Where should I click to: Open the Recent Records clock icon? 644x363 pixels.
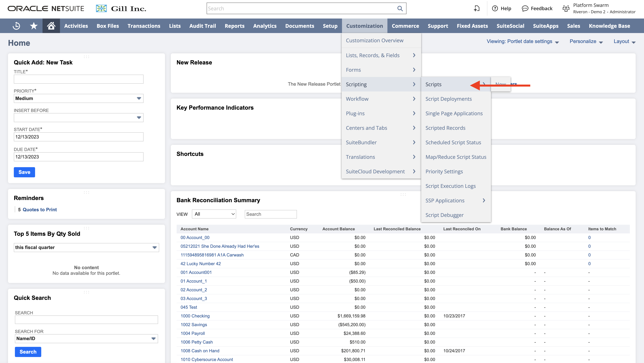(x=16, y=26)
